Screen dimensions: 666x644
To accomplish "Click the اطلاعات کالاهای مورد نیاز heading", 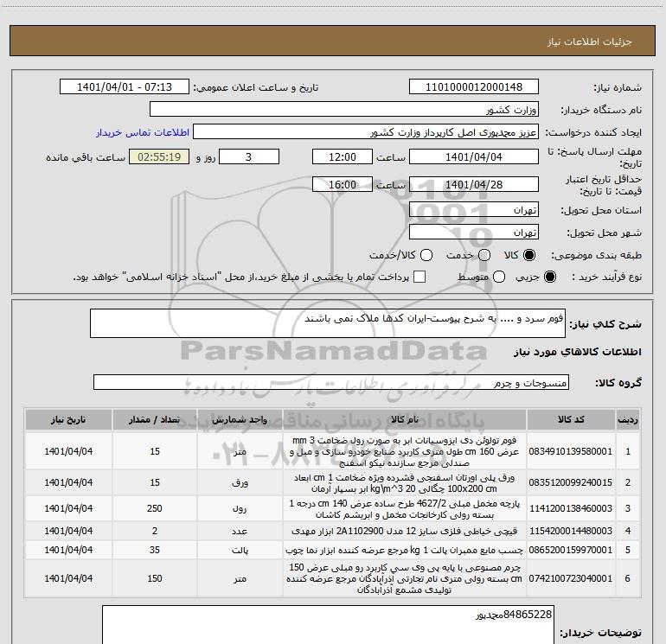I will click(x=578, y=352).
